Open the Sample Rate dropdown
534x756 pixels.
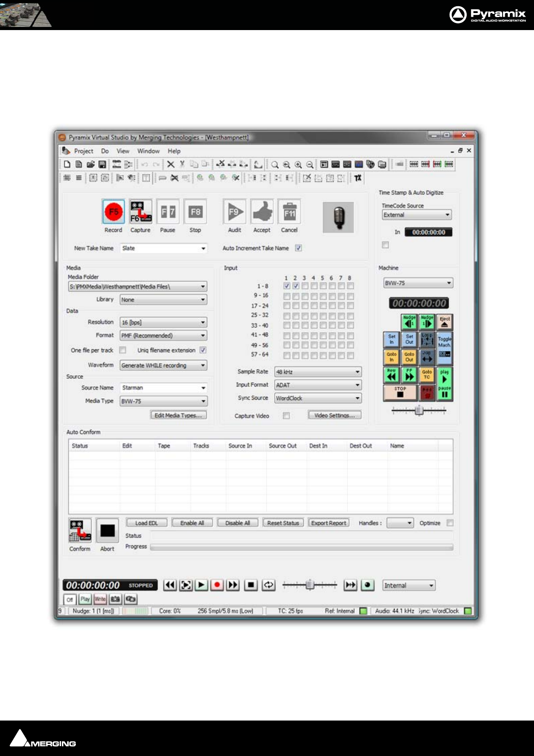point(357,372)
